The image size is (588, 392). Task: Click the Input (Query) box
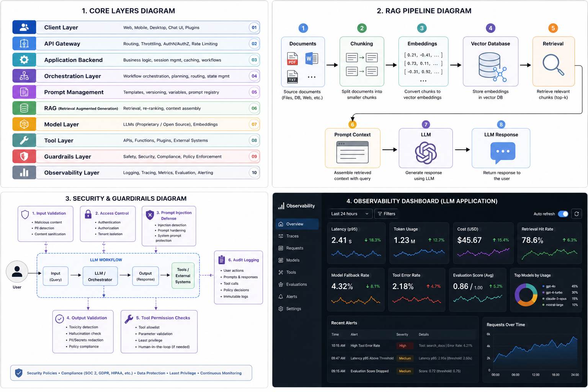pyautogui.click(x=56, y=276)
